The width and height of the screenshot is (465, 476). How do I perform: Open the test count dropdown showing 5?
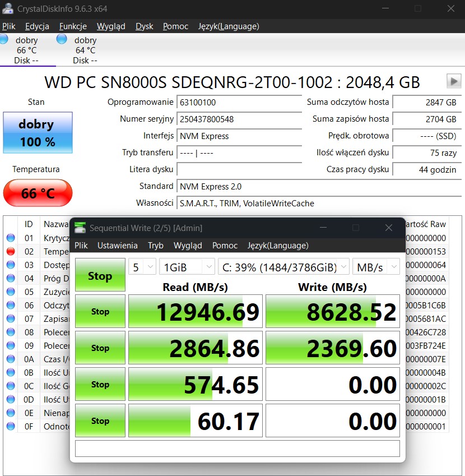[x=142, y=267]
